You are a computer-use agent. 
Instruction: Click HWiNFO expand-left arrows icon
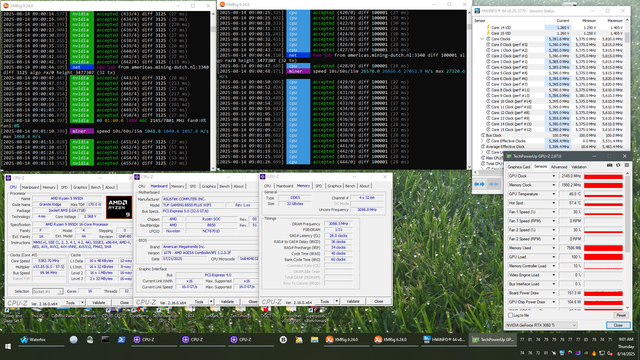479,184
